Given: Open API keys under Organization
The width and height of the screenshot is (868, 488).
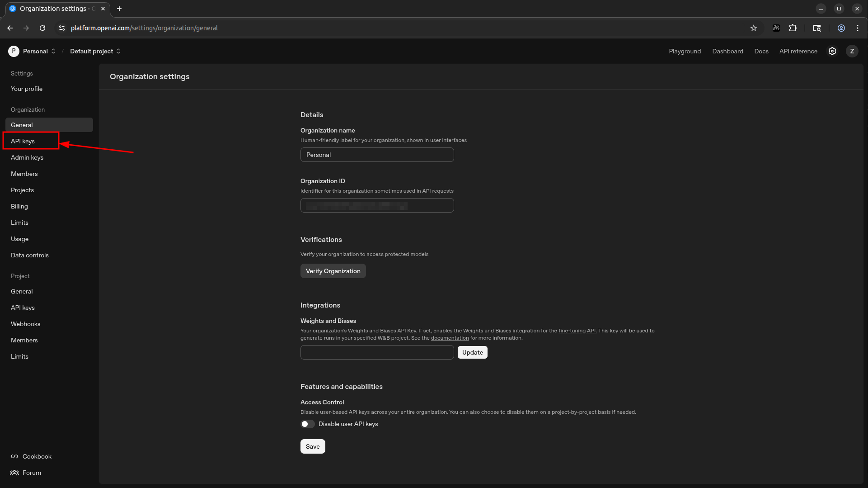Looking at the screenshot, I should tap(49, 141).
